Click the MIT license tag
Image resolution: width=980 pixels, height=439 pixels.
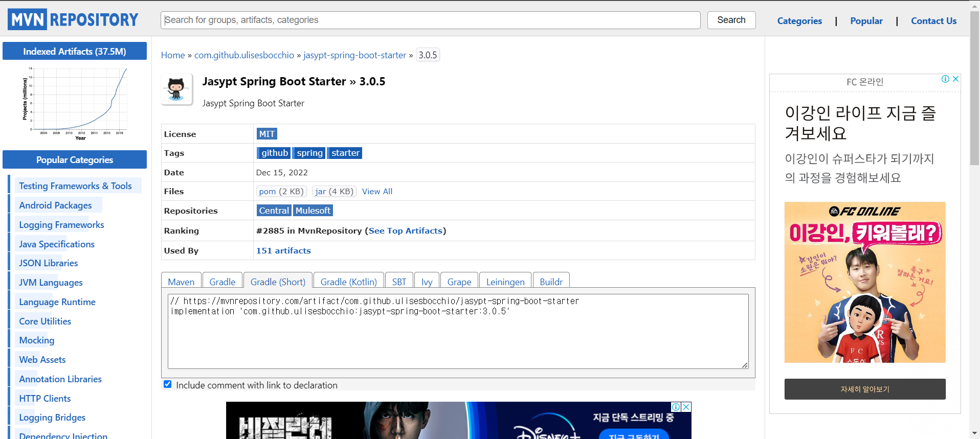point(266,134)
